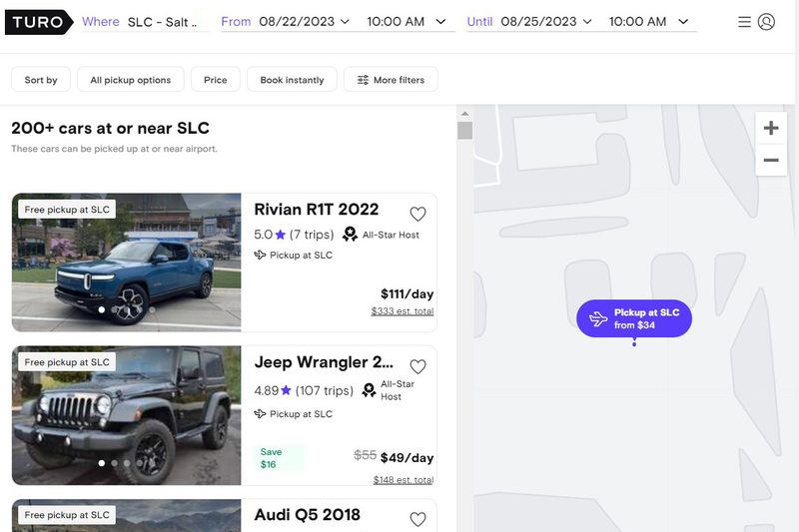799x532 pixels.
Task: Click the purple star rating on Rivian
Action: coord(281,235)
